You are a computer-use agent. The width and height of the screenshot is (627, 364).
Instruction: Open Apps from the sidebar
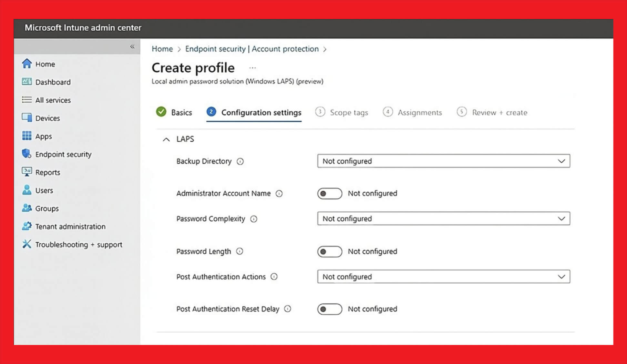pos(44,136)
